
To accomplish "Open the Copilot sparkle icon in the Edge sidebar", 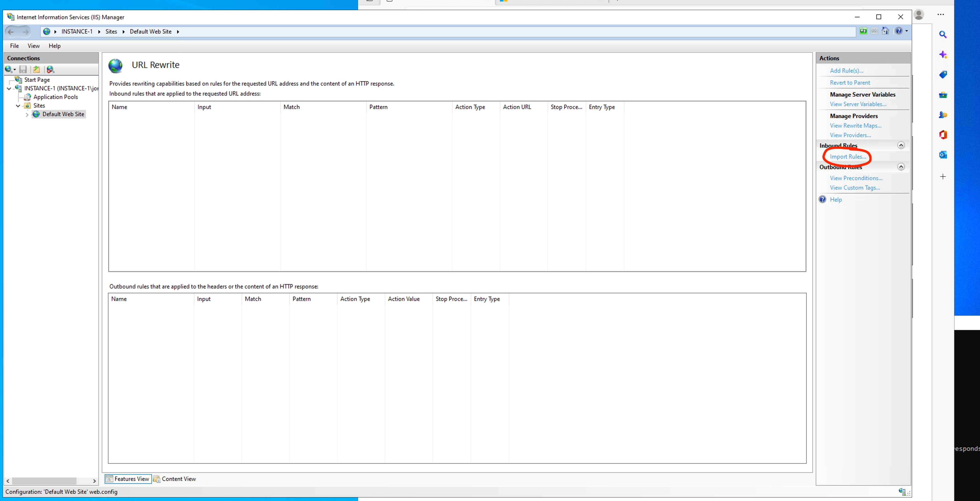I will 943,55.
